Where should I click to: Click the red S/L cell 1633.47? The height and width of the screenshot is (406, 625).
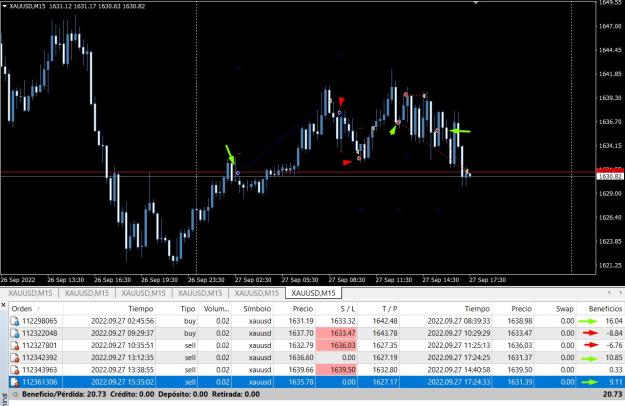click(336, 333)
